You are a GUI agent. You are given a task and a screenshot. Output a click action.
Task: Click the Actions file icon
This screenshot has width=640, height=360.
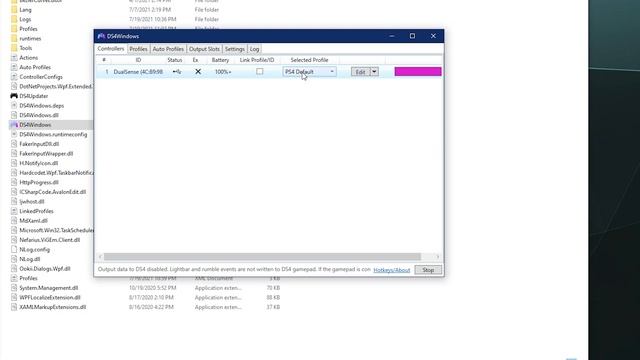[14, 58]
